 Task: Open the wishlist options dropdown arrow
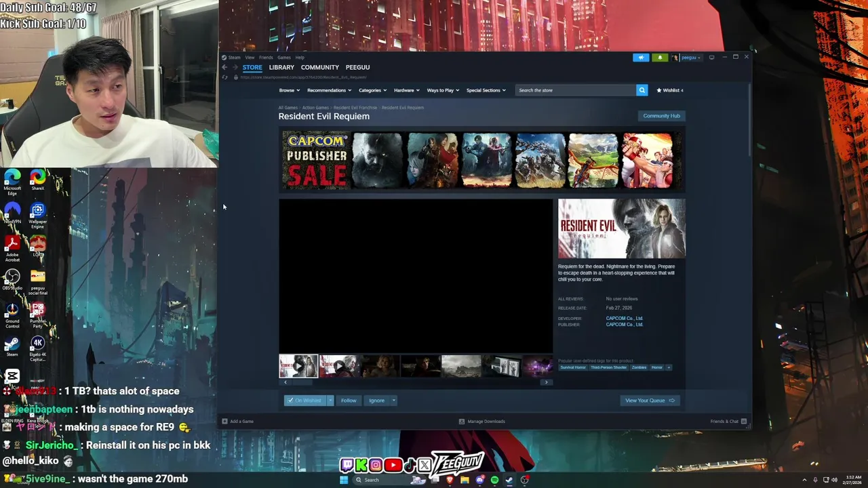330,401
